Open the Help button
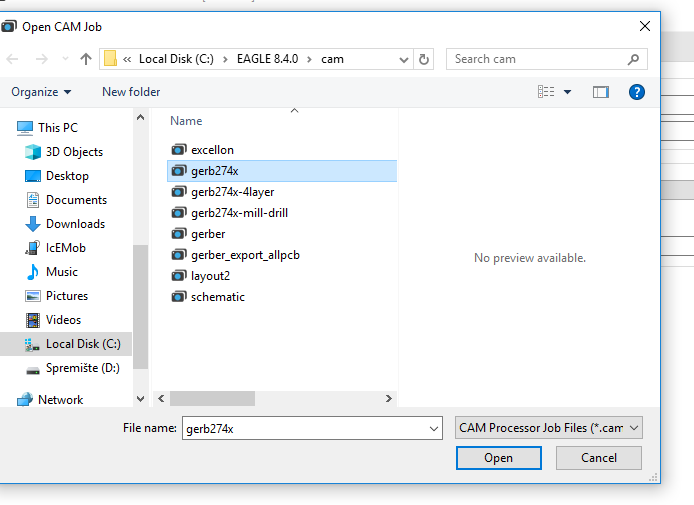Viewport: 694px width, 505px height. 636,92
